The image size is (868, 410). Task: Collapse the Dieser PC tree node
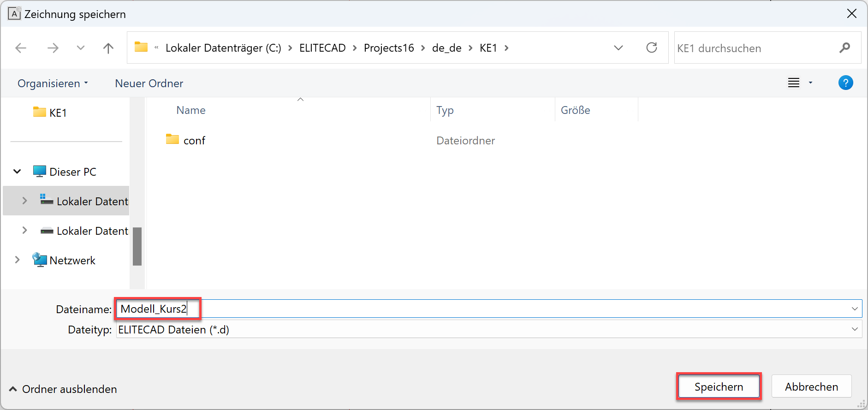pyautogui.click(x=17, y=172)
